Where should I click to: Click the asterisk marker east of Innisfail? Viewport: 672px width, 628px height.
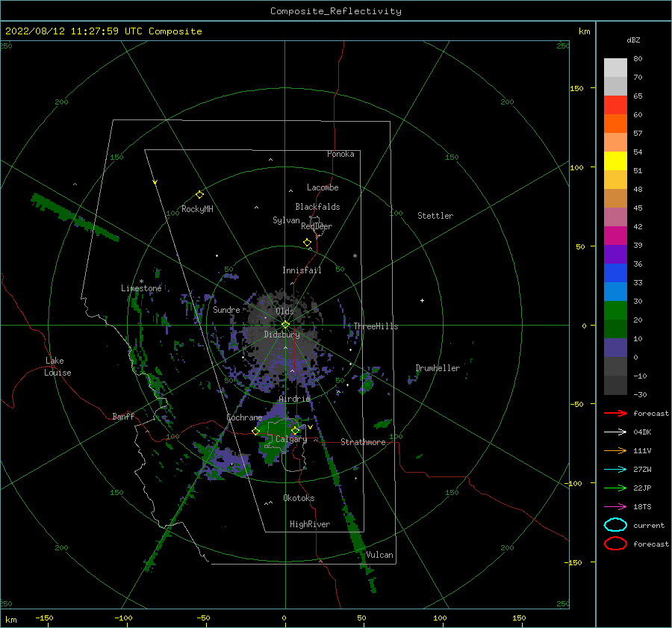point(355,256)
